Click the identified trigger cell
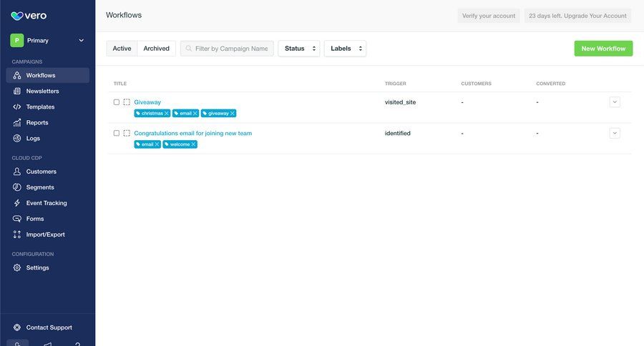The width and height of the screenshot is (644, 346). click(x=398, y=134)
